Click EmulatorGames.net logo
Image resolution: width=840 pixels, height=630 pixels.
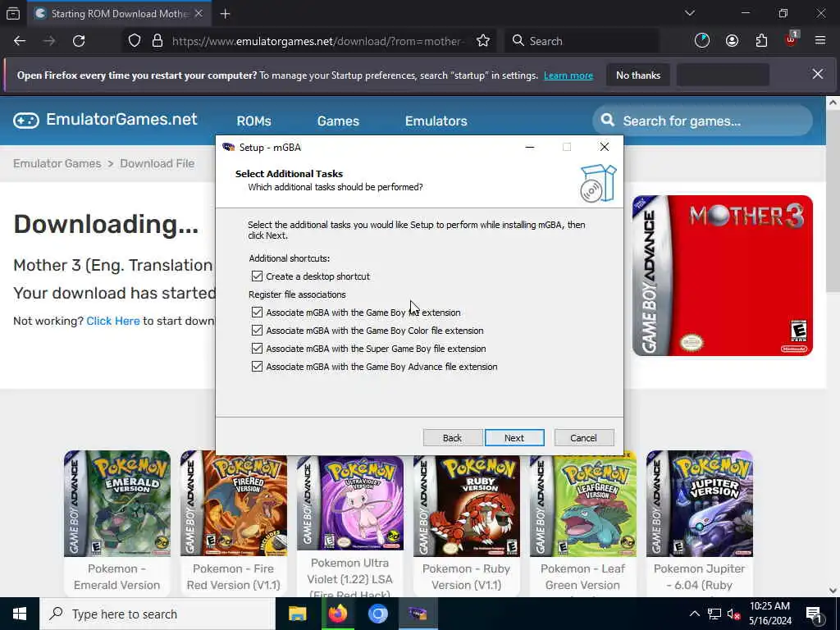pyautogui.click(x=106, y=120)
